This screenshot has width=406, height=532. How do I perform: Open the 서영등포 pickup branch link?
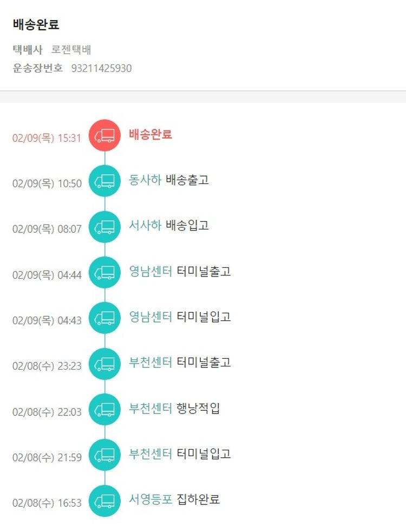tap(150, 499)
